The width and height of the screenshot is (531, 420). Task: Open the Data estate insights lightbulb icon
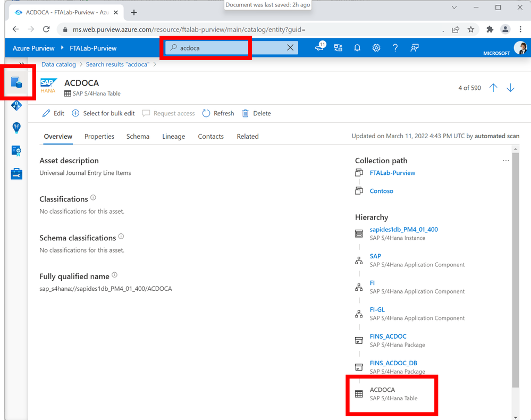(16, 128)
